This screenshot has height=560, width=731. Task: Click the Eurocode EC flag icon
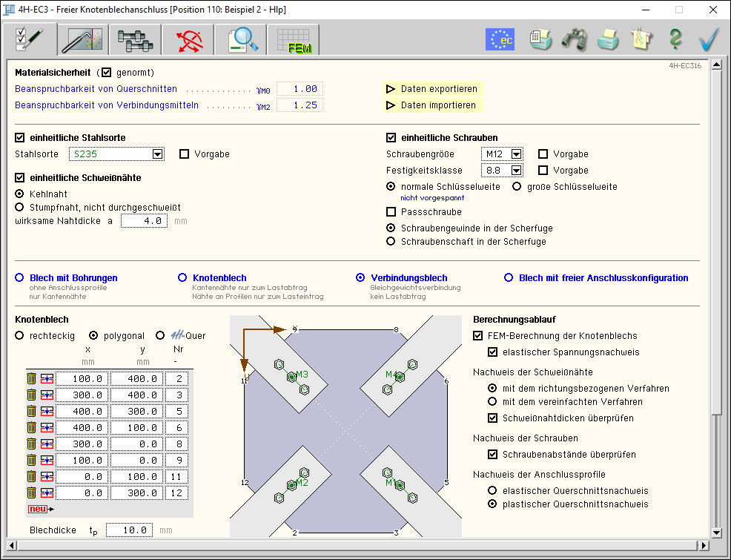(x=500, y=39)
